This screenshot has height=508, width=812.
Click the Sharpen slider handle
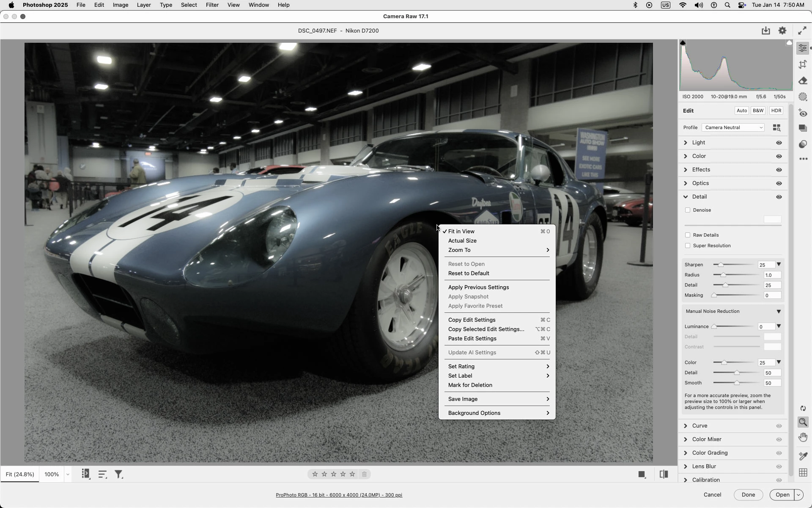tap(721, 265)
